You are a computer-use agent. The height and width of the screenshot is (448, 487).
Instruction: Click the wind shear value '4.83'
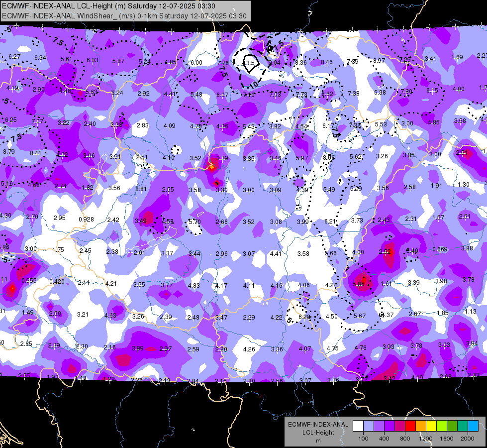pos(194,285)
